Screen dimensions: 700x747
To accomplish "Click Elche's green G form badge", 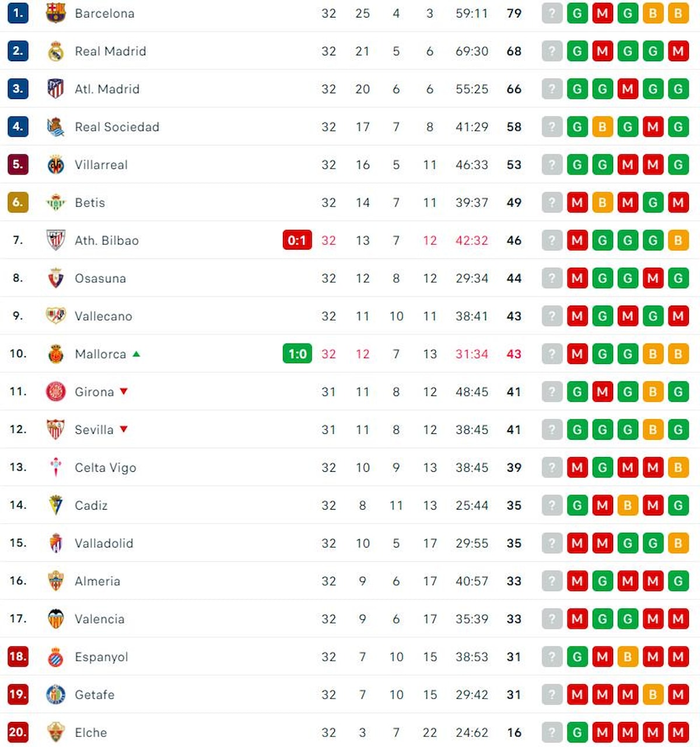I will click(577, 732).
